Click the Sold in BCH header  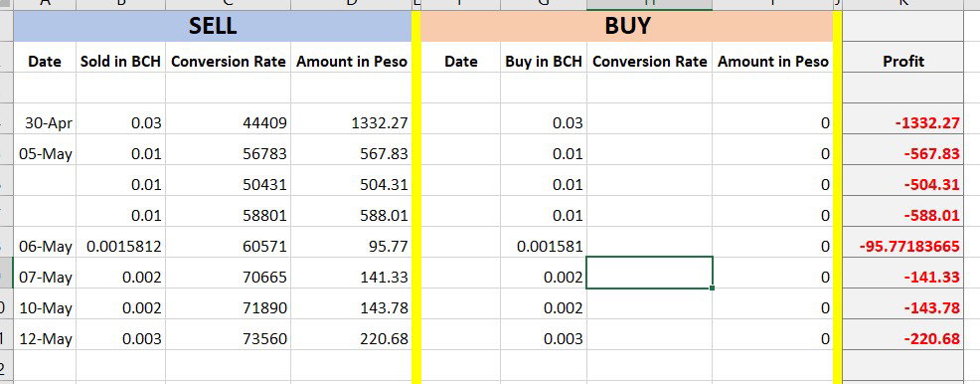point(120,62)
